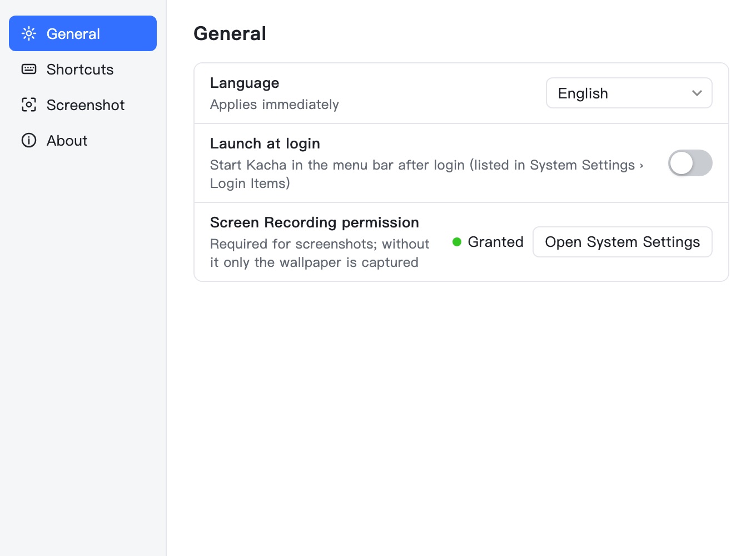
Task: Open the English language dropdown
Action: [x=629, y=93]
